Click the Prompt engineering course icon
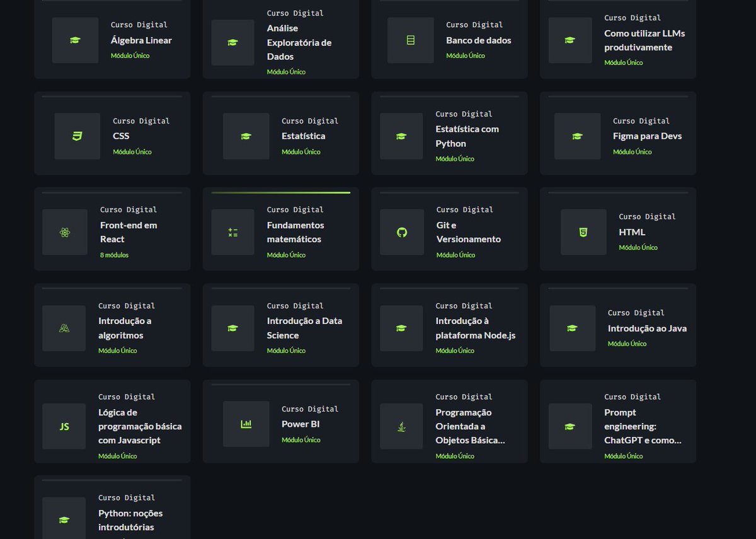Viewport: 756px width, 539px height. coord(570,427)
